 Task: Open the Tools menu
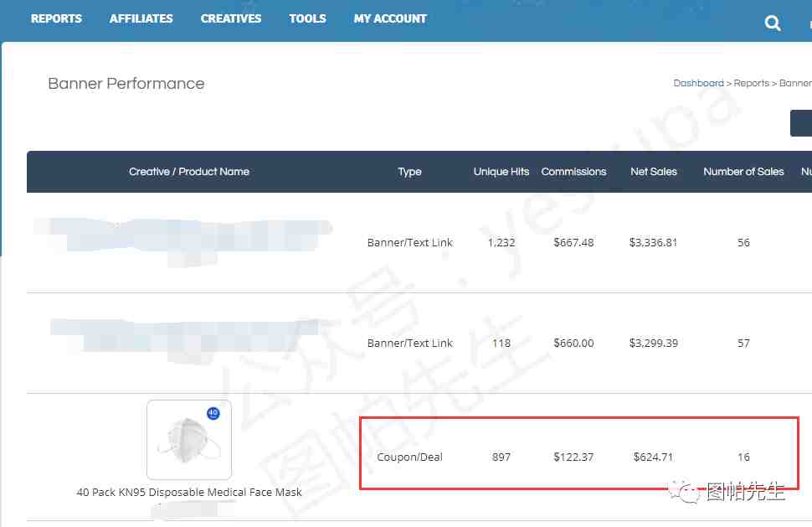point(307,18)
